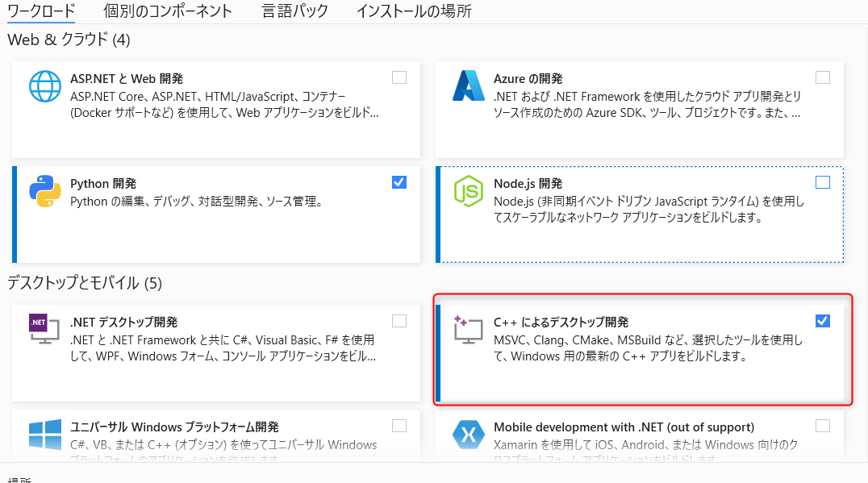Check the .NET デスクトップ開発 checkbox
868x483 pixels.
click(399, 321)
